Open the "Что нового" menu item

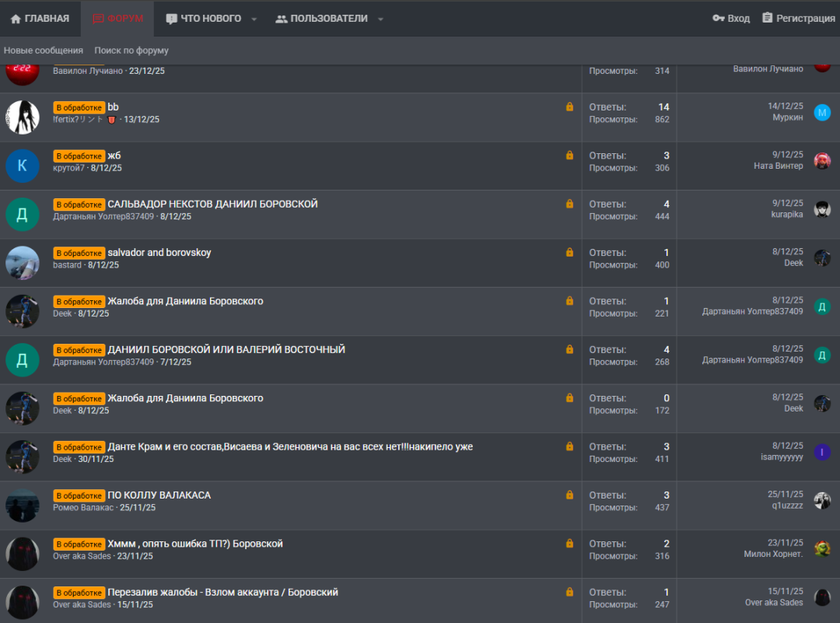point(204,19)
